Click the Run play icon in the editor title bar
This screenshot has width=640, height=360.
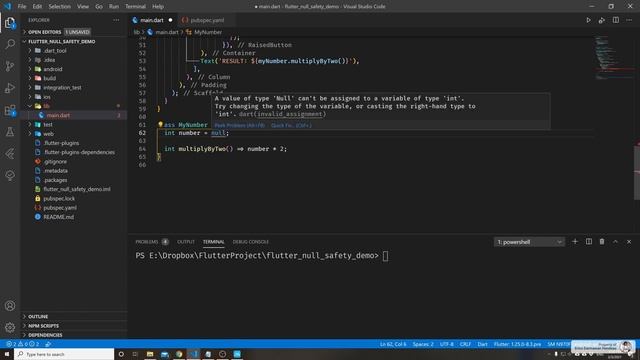click(x=588, y=20)
